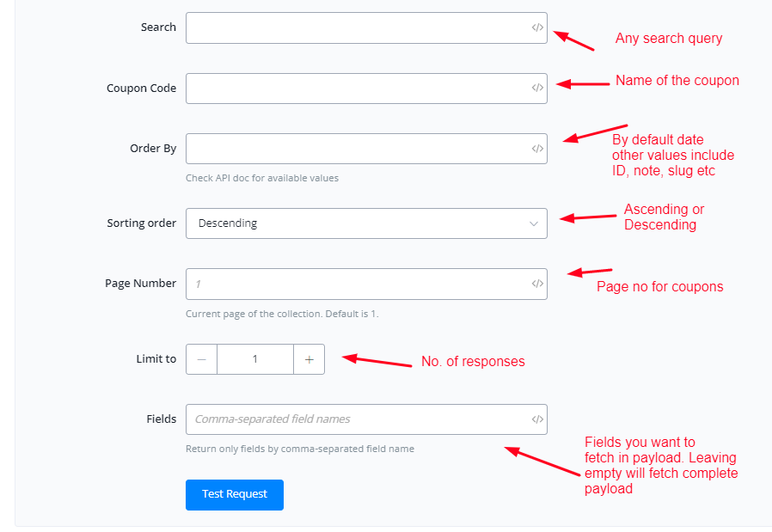Screen dimensions: 772x532
Task: Click the Sorting order label
Action: pos(141,223)
